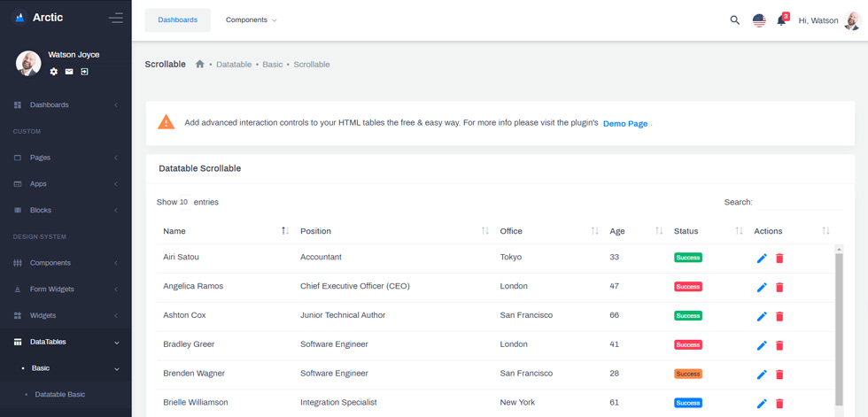Edit the Angelica Ramos row
Viewport: 868px width, 417px height.
tap(762, 287)
